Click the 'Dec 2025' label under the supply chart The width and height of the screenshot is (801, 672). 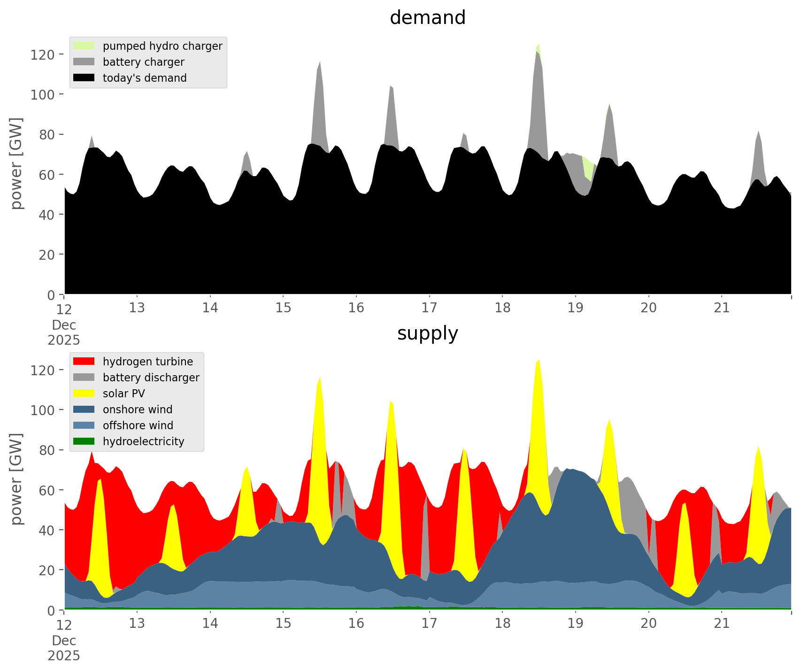64,648
